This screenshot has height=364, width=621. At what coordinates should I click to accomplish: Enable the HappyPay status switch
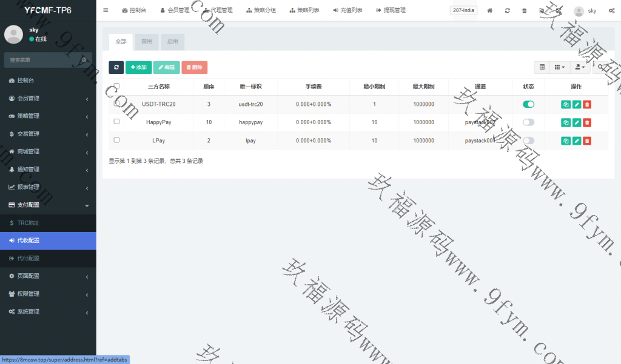[x=528, y=122]
